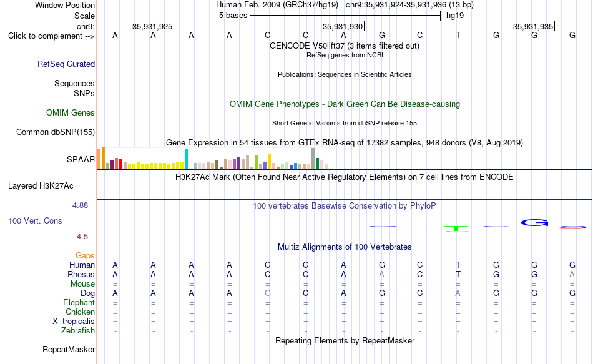The height and width of the screenshot is (364, 593).
Task: Select "Repeating Elements by RepeatMasker" title
Action: [x=345, y=340]
